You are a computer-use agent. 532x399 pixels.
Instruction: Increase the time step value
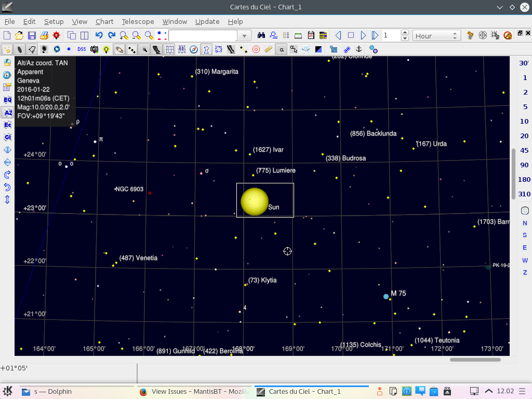coord(405,33)
